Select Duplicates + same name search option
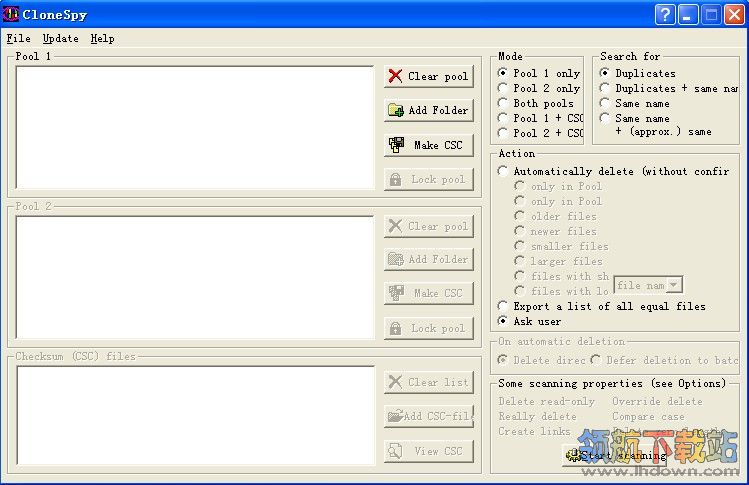749x485 pixels. (x=605, y=88)
